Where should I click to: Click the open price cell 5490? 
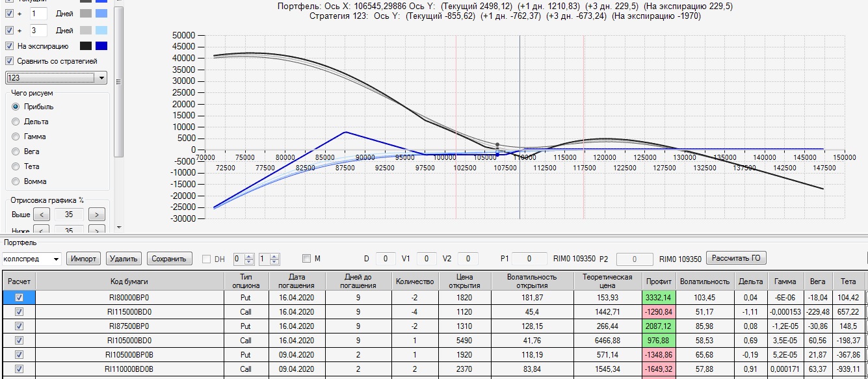pyautogui.click(x=464, y=341)
